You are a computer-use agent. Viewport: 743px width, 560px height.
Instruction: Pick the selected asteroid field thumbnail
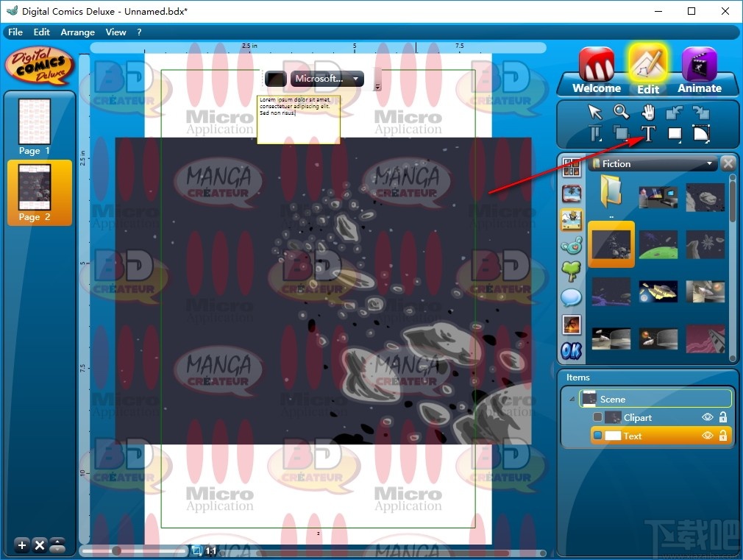point(611,244)
